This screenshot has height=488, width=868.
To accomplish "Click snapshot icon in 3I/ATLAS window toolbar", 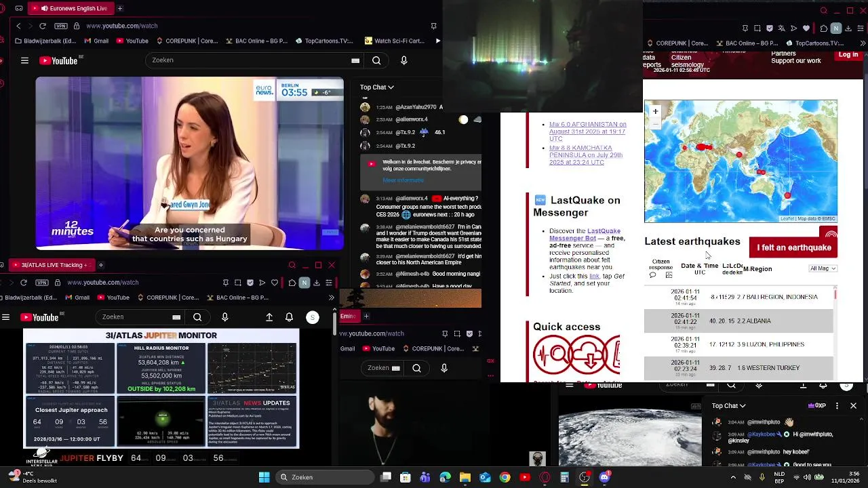I will coord(238,283).
